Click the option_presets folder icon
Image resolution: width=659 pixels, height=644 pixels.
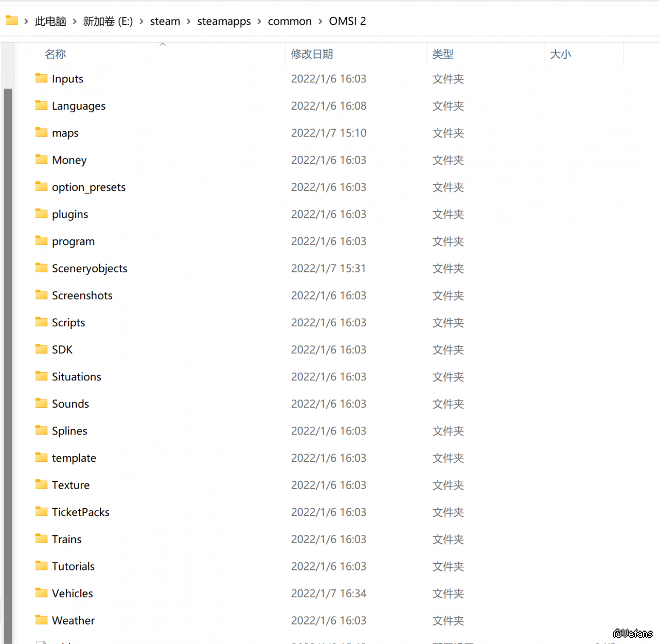[x=41, y=187]
